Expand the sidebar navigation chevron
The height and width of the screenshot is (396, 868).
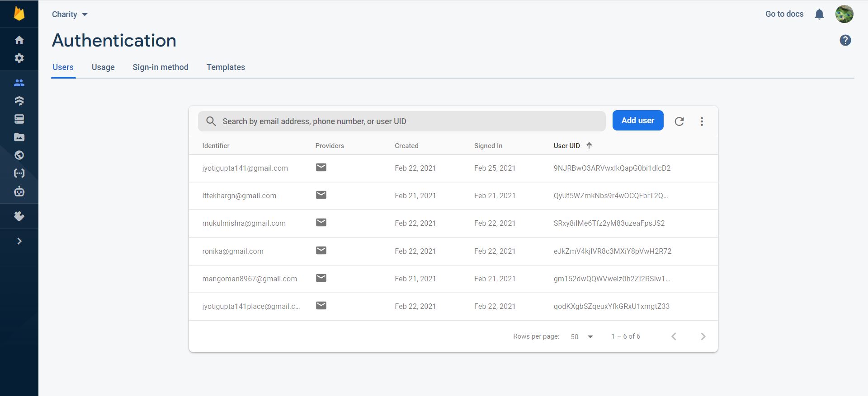[19, 241]
